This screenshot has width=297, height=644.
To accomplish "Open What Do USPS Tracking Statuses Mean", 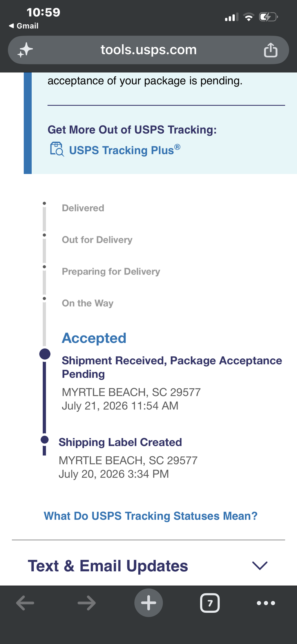I will (x=151, y=516).
